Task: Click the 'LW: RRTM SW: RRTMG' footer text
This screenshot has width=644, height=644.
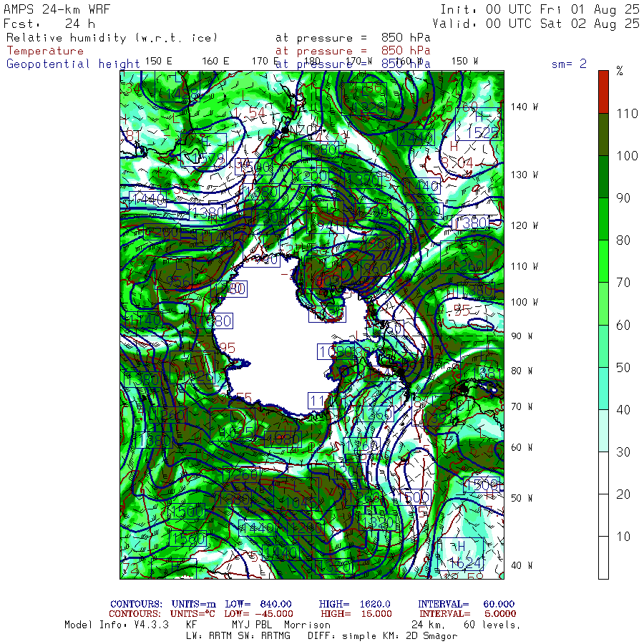Action: coord(238,636)
